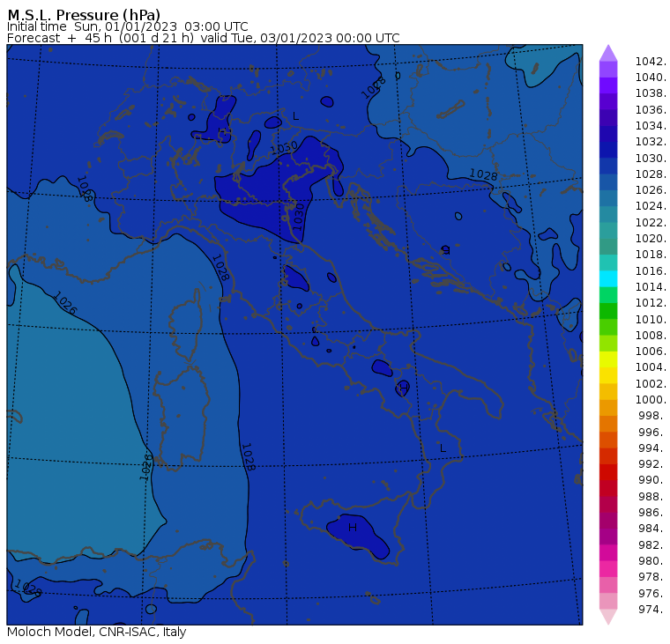The width and height of the screenshot is (670, 644).
Task: Click the tilted '1030' contour label over the Alps
Action: (x=284, y=149)
